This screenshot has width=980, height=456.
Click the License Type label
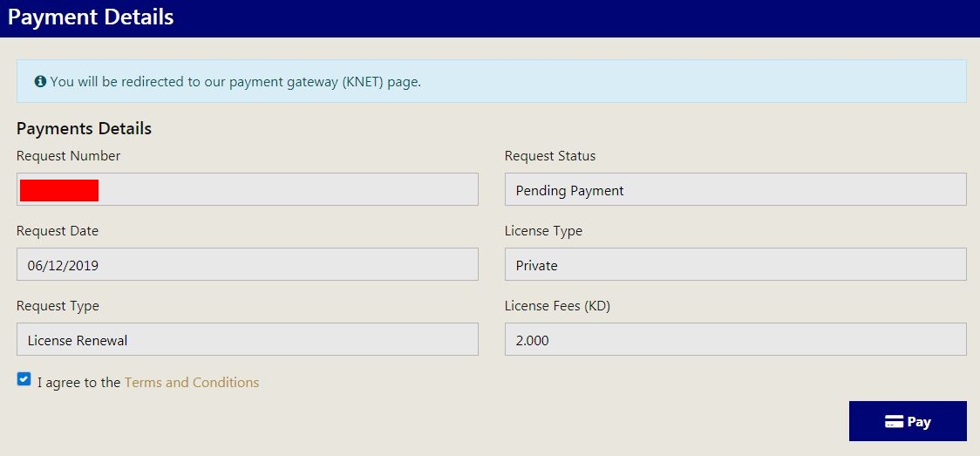(543, 231)
